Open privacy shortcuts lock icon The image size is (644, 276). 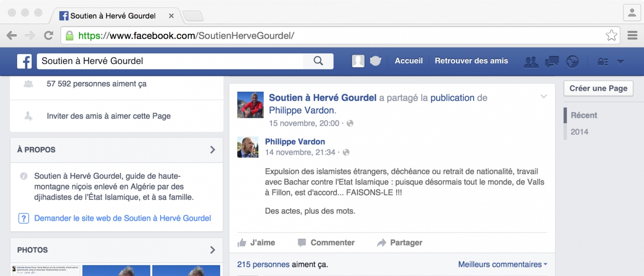[x=602, y=61]
